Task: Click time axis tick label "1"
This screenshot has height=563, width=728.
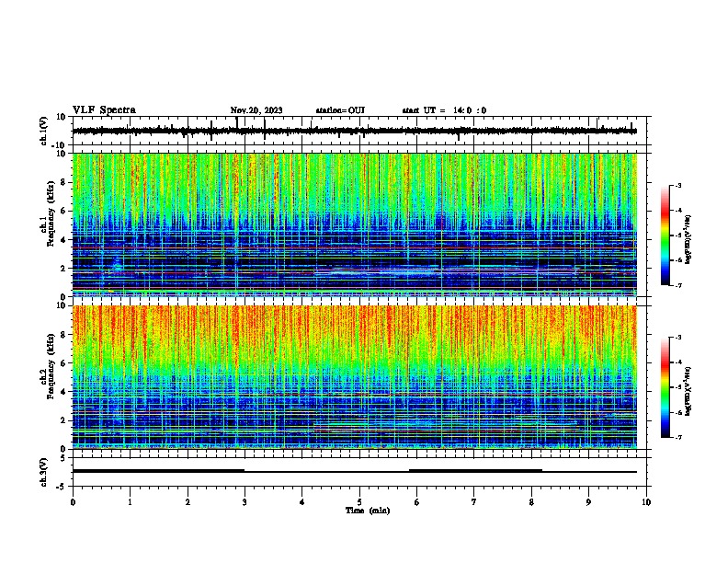Action: tap(130, 502)
